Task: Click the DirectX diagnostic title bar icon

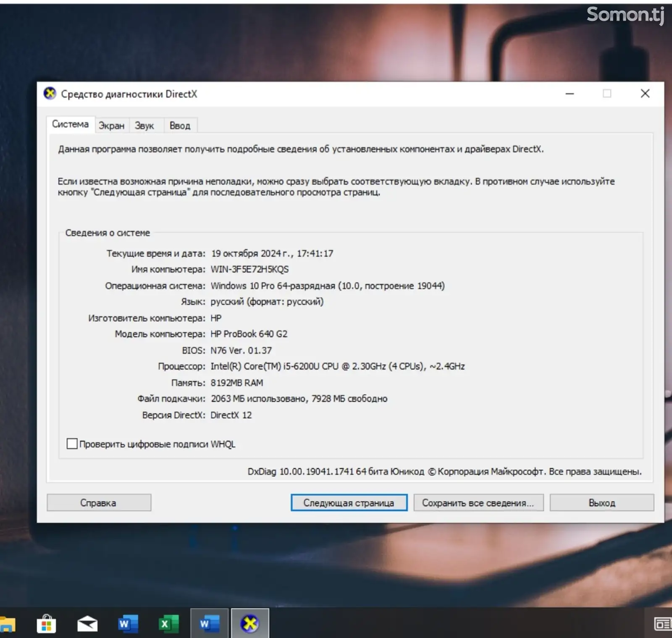Action: 50,93
